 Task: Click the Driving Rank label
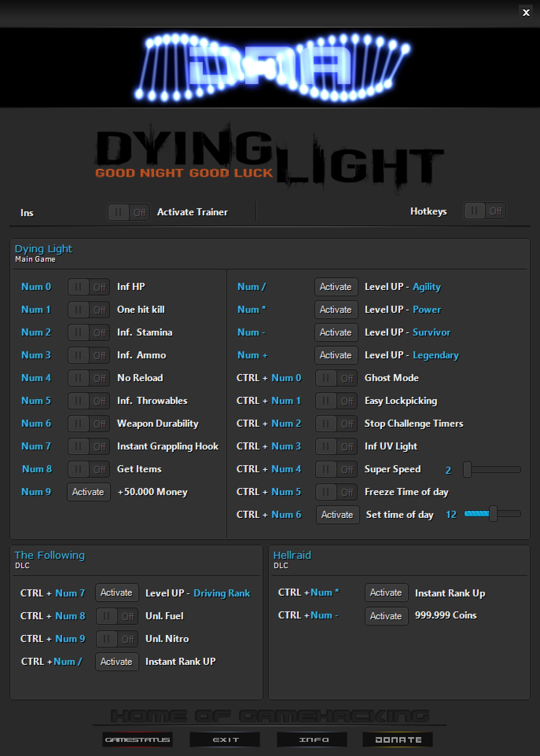click(222, 593)
